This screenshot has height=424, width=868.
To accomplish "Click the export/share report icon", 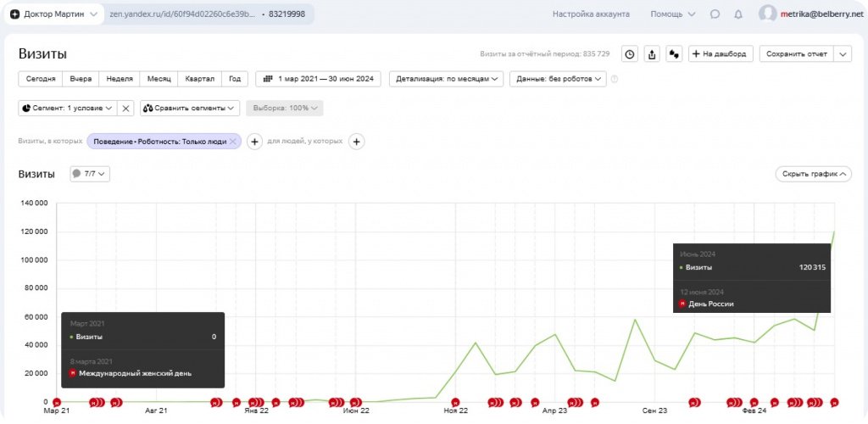I will (652, 53).
